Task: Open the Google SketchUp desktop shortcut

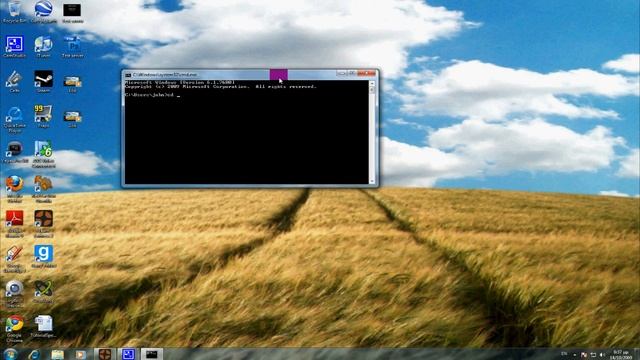Action: (14, 258)
